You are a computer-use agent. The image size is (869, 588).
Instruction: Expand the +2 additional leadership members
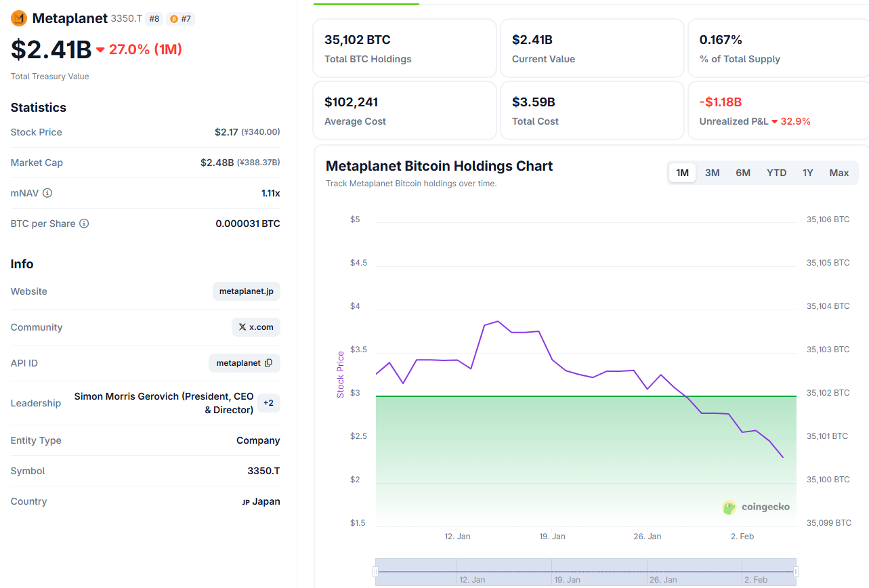click(268, 403)
